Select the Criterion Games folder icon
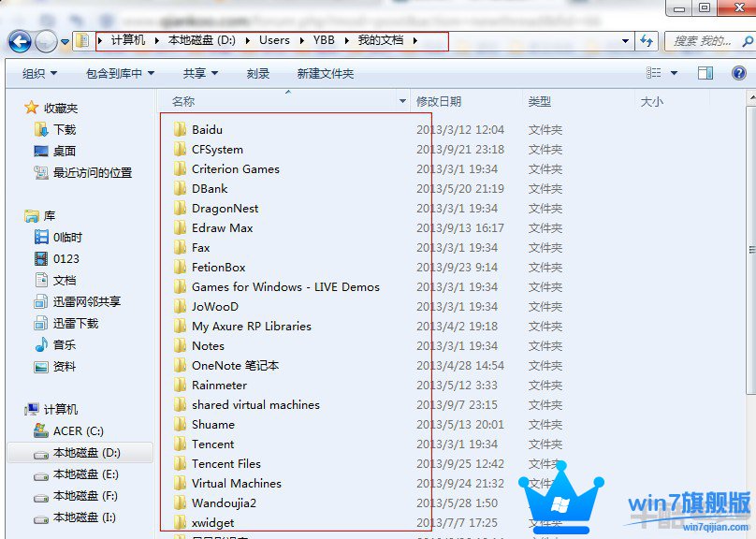 [180, 168]
